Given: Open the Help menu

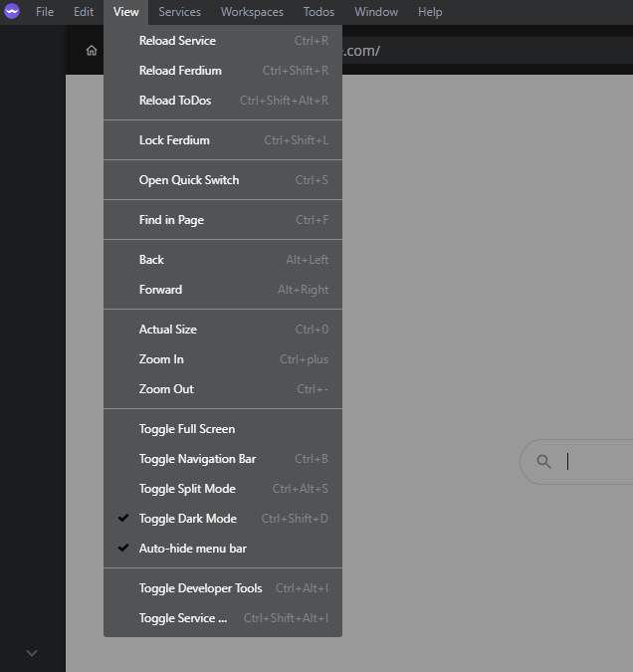Looking at the screenshot, I should 430,12.
